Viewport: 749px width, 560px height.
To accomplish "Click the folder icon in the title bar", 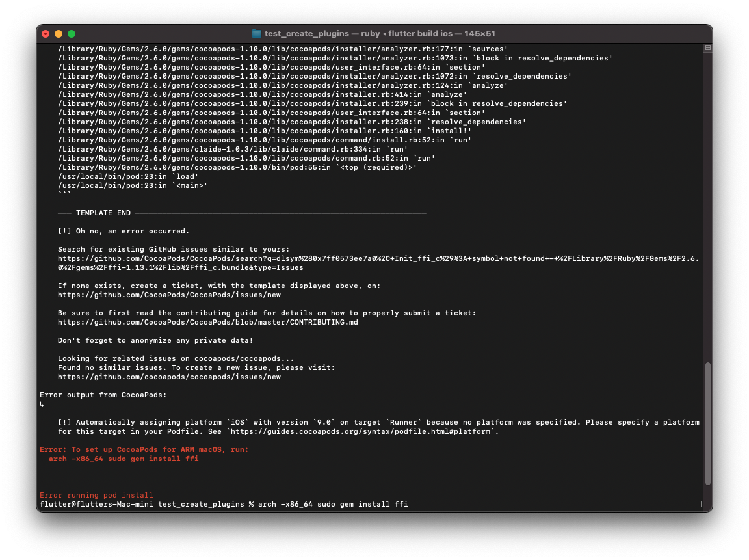I will (257, 33).
